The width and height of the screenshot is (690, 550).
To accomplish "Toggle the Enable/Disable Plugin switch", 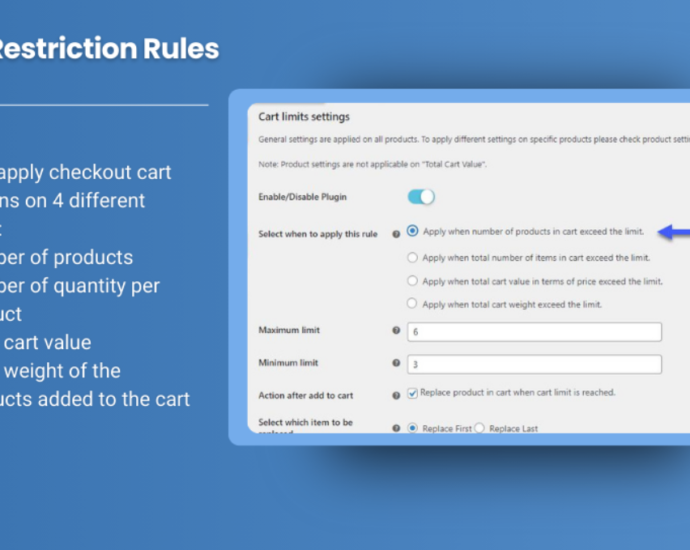I will click(x=421, y=197).
